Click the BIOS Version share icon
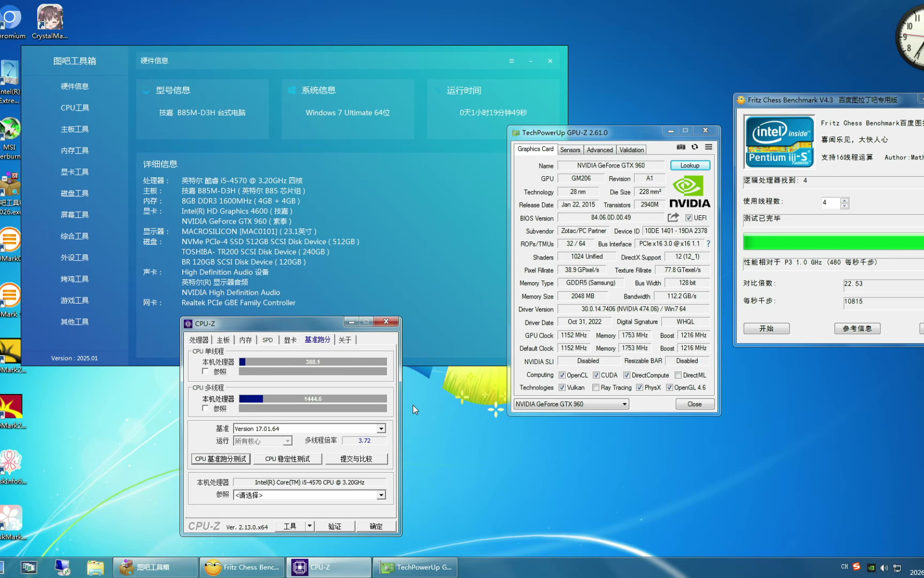 673,217
